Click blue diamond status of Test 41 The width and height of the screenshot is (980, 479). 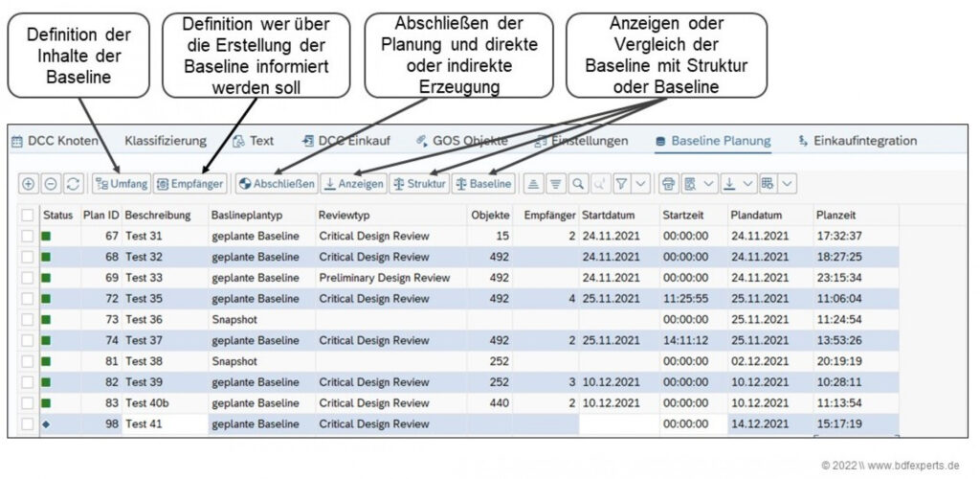(46, 424)
